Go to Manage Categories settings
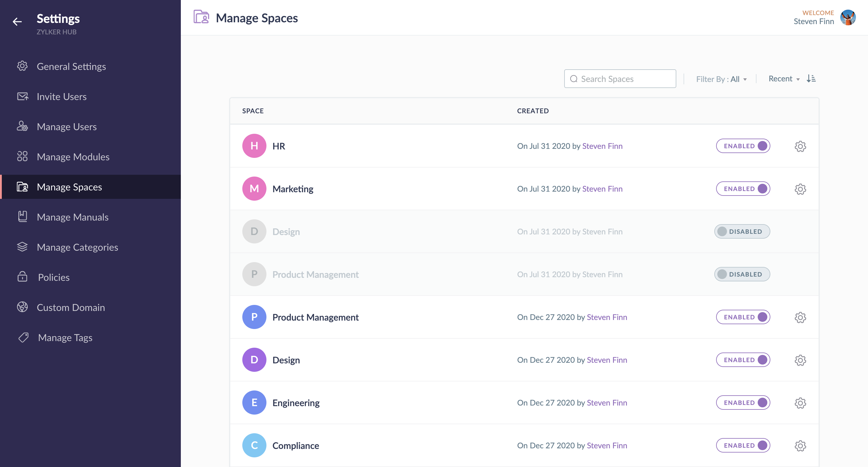This screenshot has width=868, height=467. click(77, 247)
